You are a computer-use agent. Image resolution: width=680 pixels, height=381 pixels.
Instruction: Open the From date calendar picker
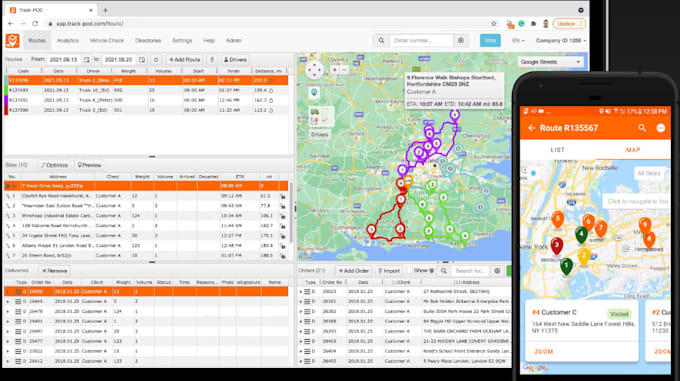tap(87, 59)
